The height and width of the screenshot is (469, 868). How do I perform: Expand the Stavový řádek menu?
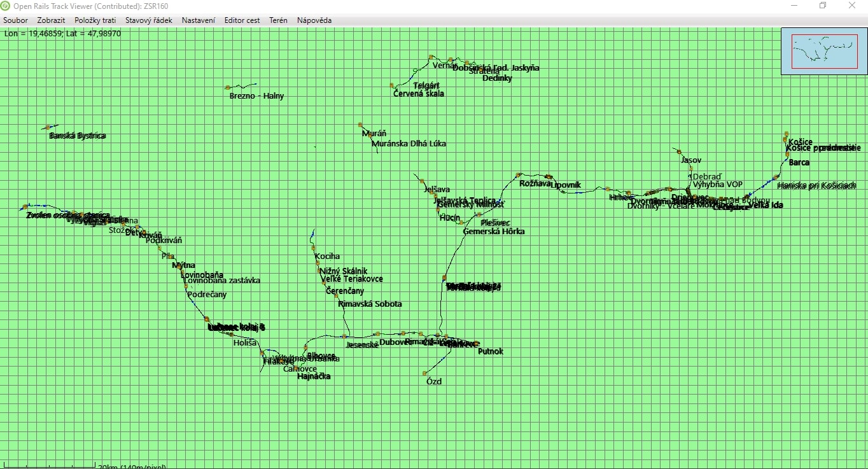pyautogui.click(x=148, y=20)
